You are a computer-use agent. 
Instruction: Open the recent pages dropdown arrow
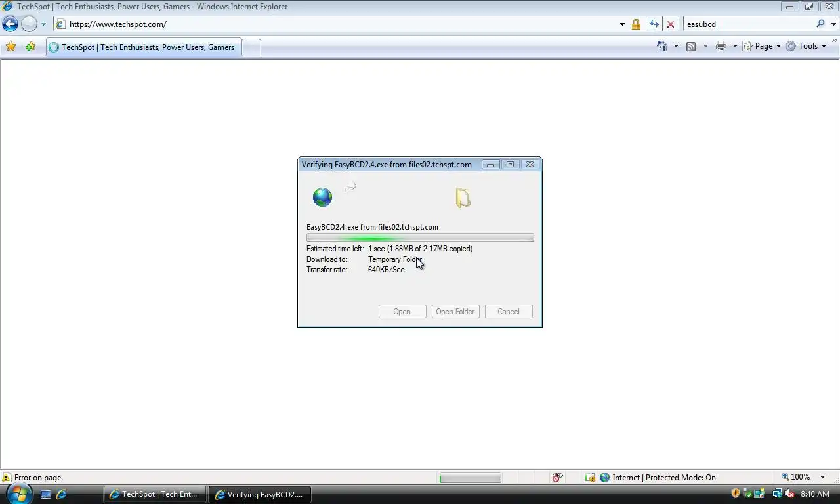click(x=43, y=24)
